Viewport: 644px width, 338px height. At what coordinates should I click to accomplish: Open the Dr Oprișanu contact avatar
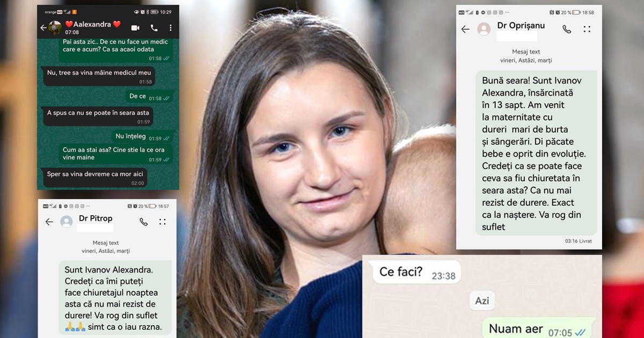[484, 29]
